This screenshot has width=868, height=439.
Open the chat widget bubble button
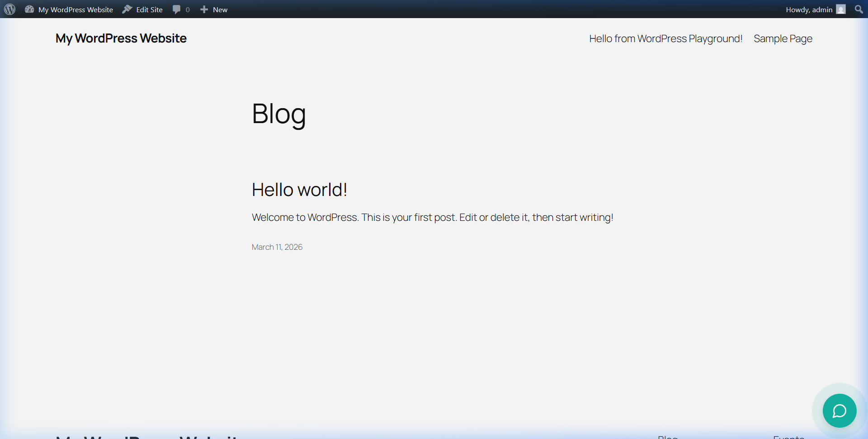point(840,410)
